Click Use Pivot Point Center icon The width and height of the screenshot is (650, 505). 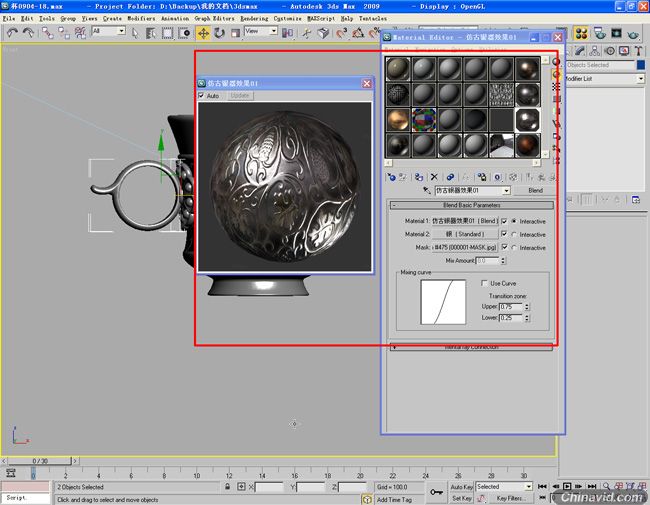pyautogui.click(x=287, y=33)
